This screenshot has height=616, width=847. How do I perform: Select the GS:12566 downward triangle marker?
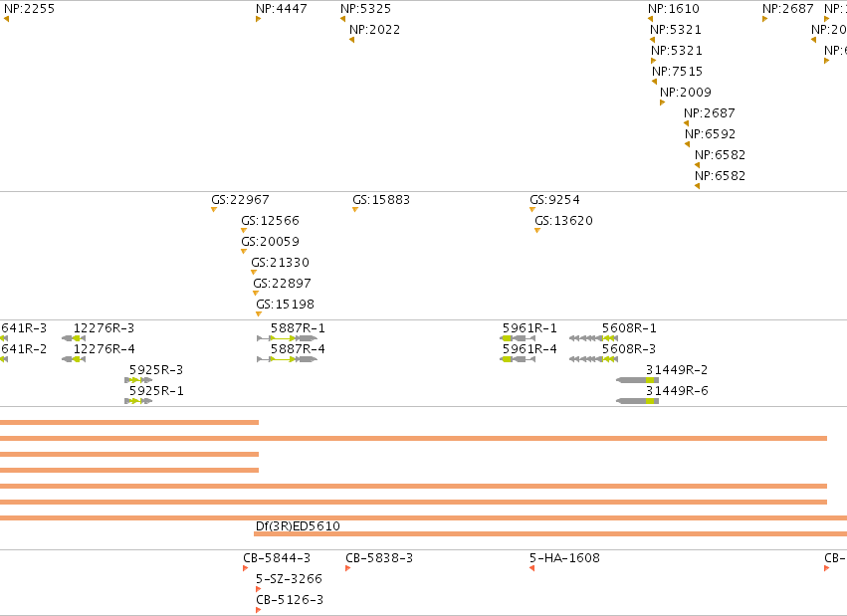pyautogui.click(x=244, y=231)
